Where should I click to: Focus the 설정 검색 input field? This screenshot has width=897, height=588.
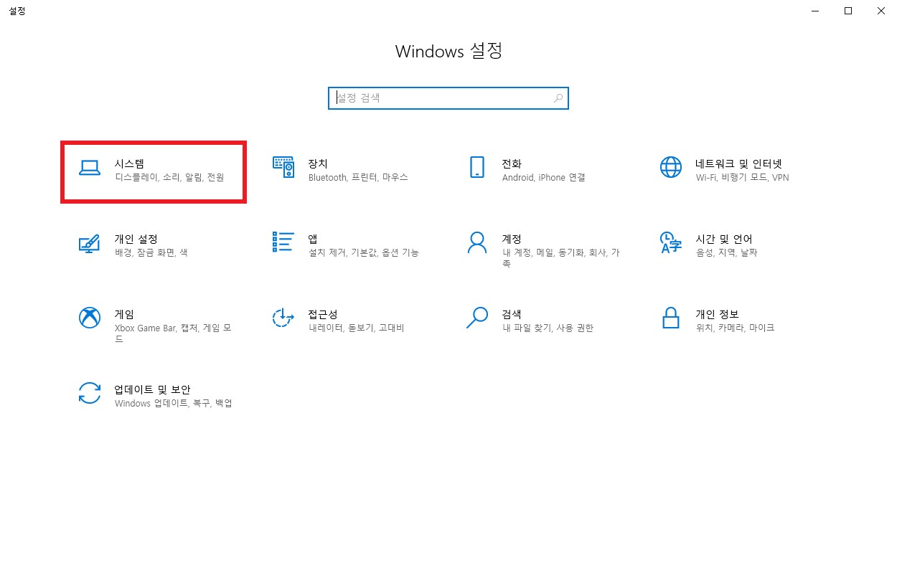(x=448, y=98)
